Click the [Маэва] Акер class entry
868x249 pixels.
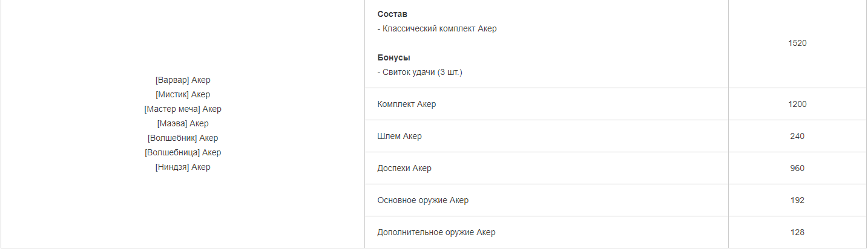pyautogui.click(x=183, y=124)
